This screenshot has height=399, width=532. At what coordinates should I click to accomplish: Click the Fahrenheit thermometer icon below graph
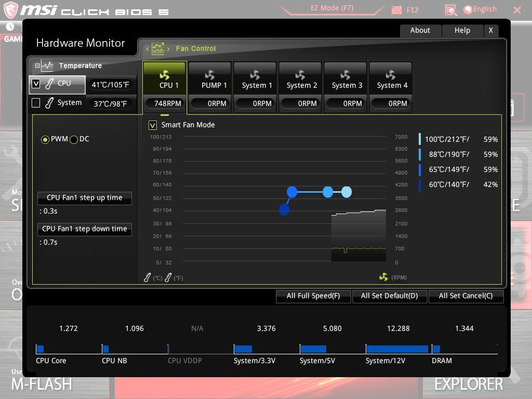168,278
